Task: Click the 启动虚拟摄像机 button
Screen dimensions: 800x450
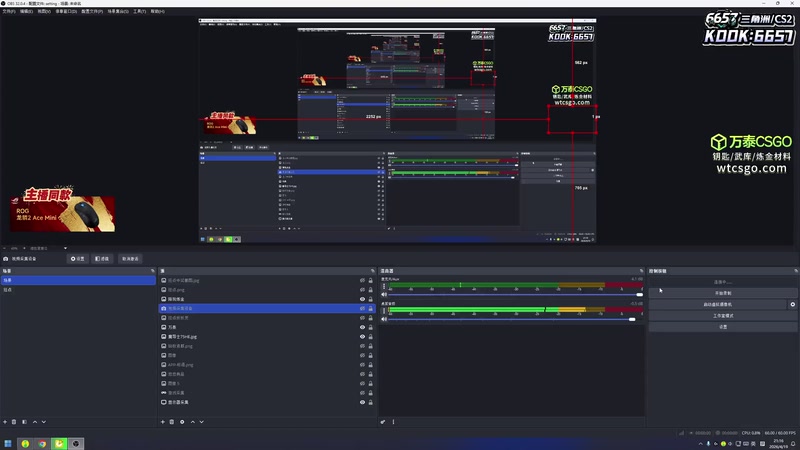Action: click(x=718, y=305)
